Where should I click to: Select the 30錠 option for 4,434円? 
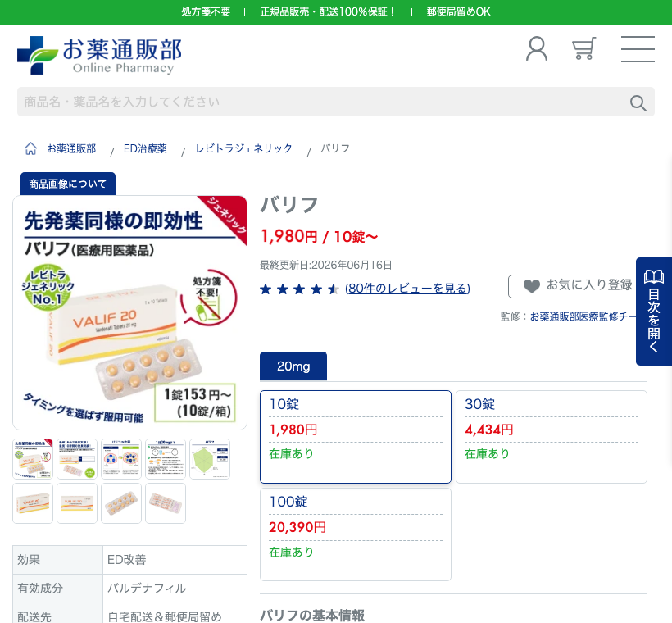point(552,437)
